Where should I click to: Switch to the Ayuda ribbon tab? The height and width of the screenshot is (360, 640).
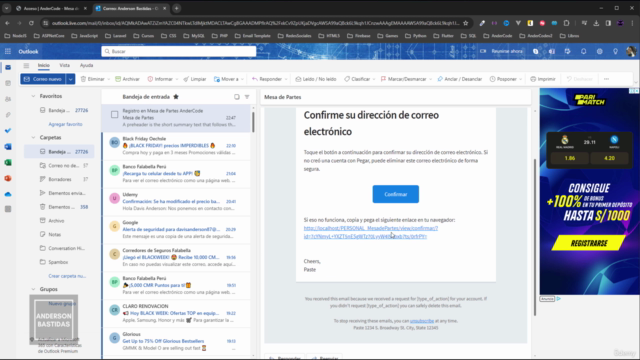[x=87, y=65]
